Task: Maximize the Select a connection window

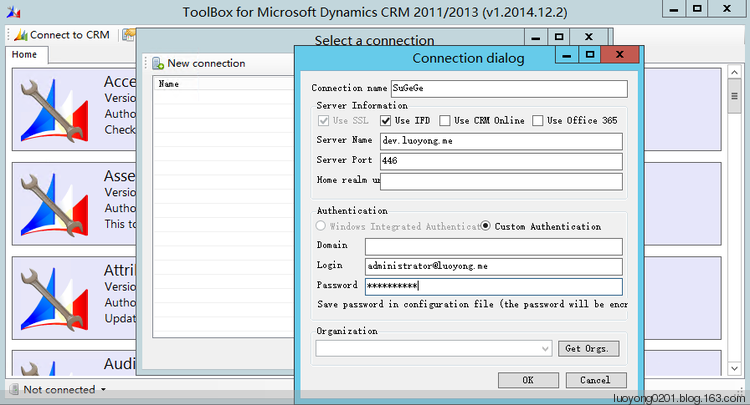Action: 559,37
